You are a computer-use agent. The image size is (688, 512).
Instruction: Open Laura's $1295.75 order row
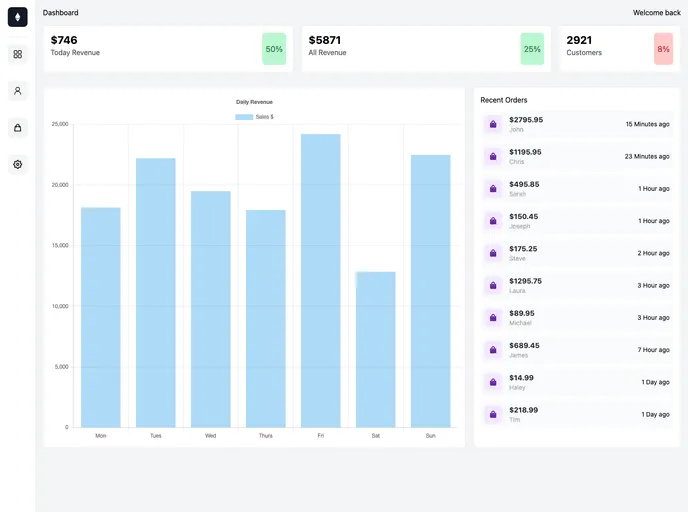(x=576, y=285)
